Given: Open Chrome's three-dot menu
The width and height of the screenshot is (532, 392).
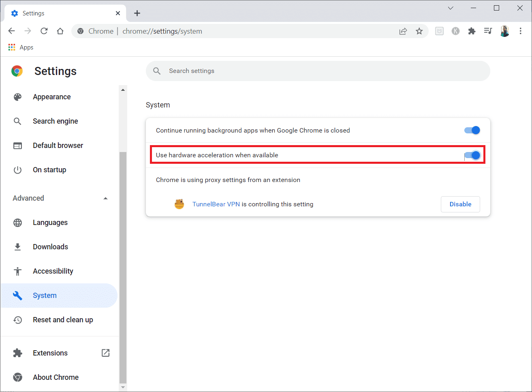Looking at the screenshot, I should (520, 31).
